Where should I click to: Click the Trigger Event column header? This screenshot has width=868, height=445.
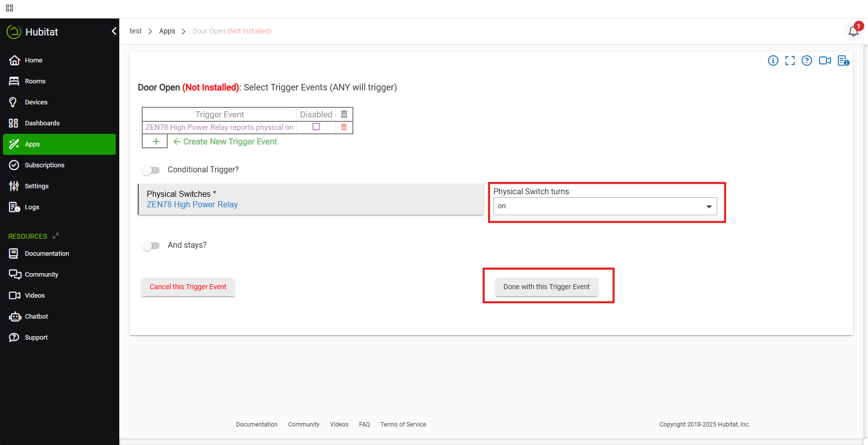220,114
